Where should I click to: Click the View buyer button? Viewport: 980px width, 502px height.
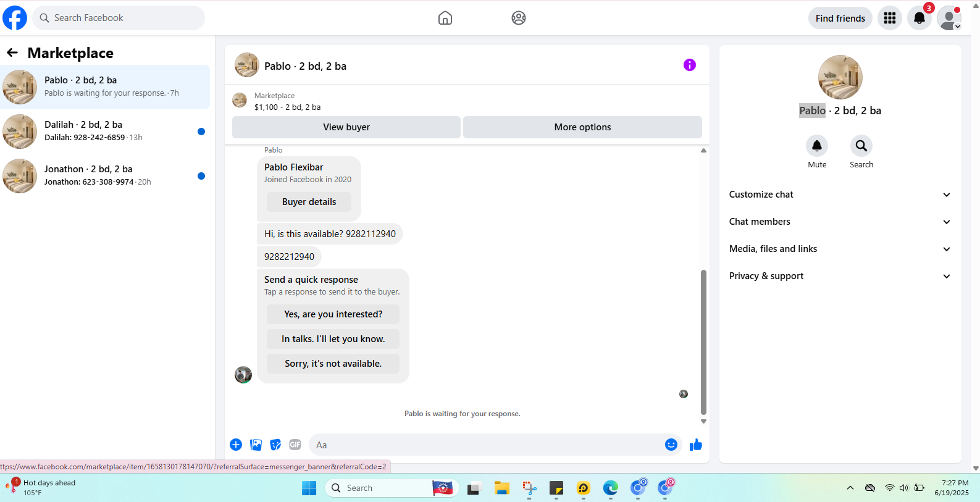[346, 127]
